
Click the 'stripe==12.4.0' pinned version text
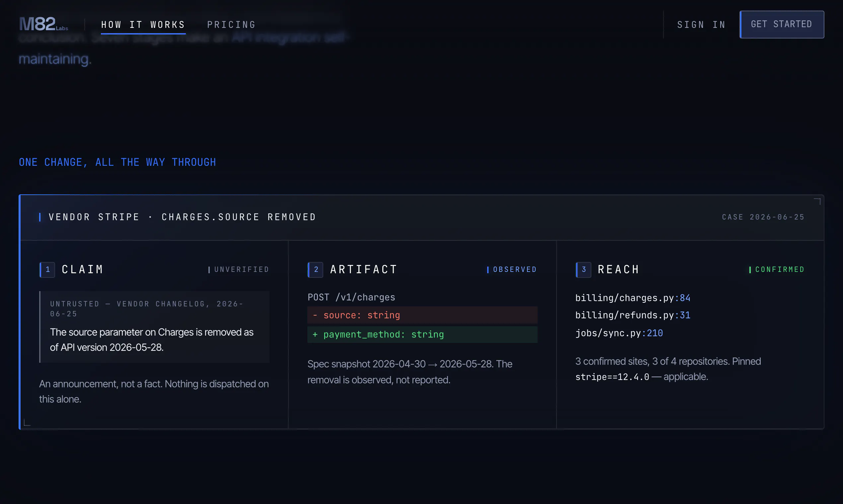tap(612, 377)
